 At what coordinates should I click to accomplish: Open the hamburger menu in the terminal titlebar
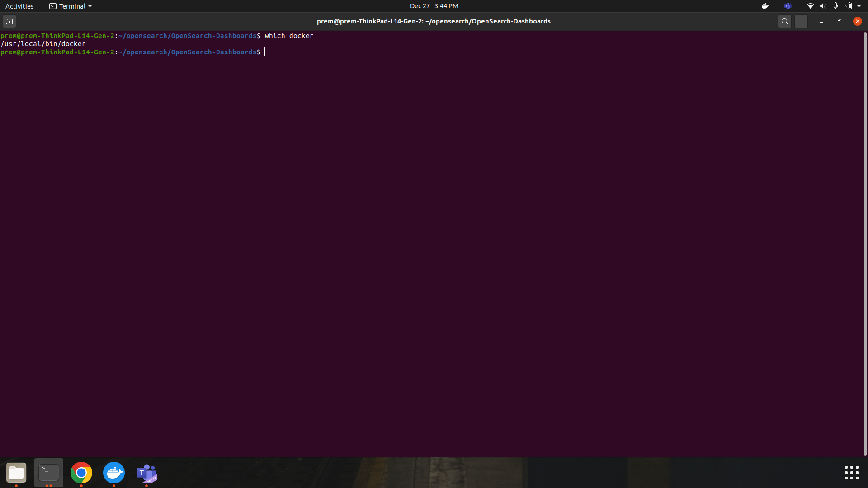801,21
